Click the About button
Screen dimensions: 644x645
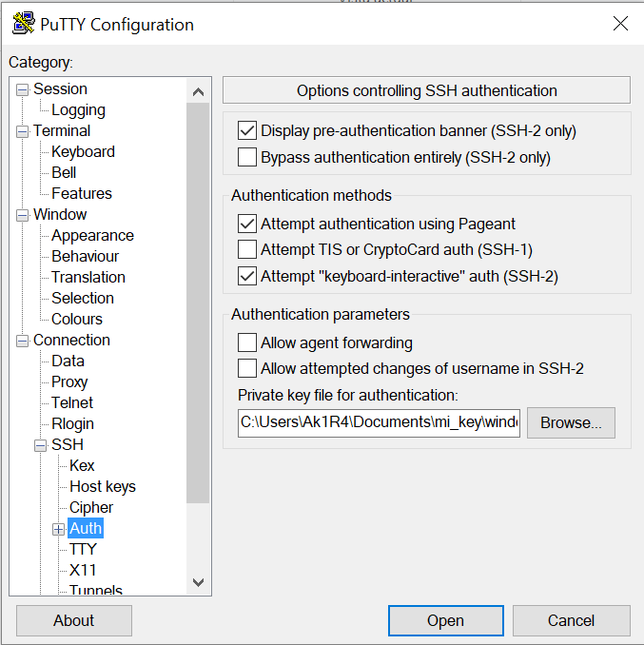click(74, 620)
